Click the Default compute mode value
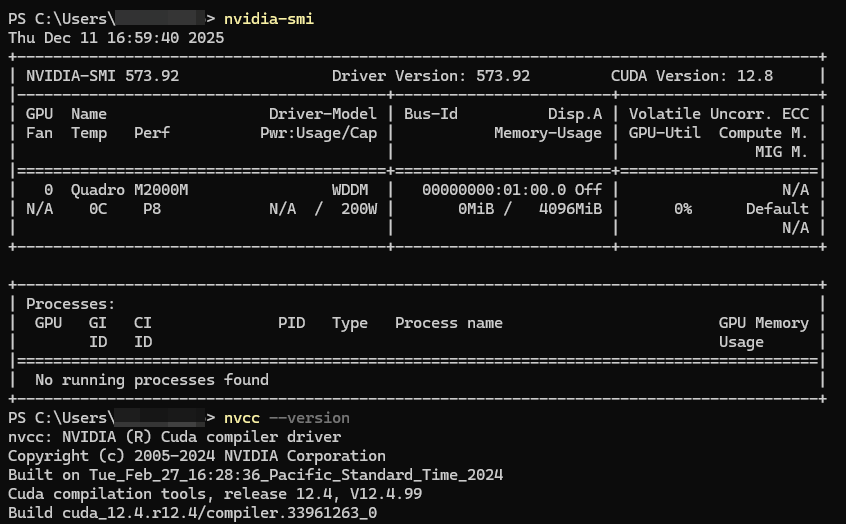846x524 pixels. pyautogui.click(x=777, y=209)
